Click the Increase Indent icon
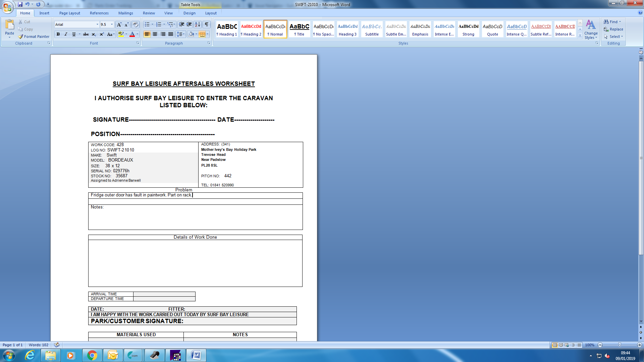644x362 pixels. pos(189,24)
